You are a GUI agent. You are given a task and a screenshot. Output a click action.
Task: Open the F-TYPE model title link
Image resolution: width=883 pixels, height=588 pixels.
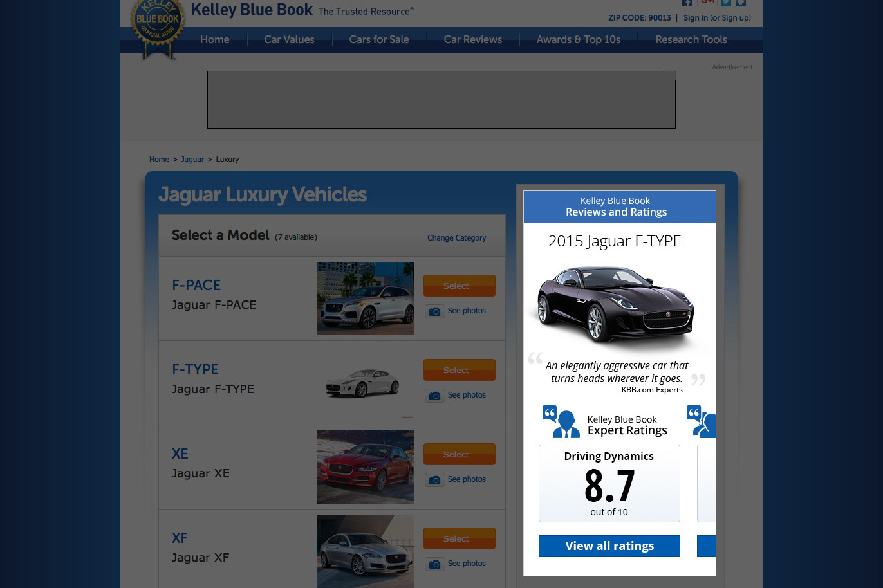[195, 369]
